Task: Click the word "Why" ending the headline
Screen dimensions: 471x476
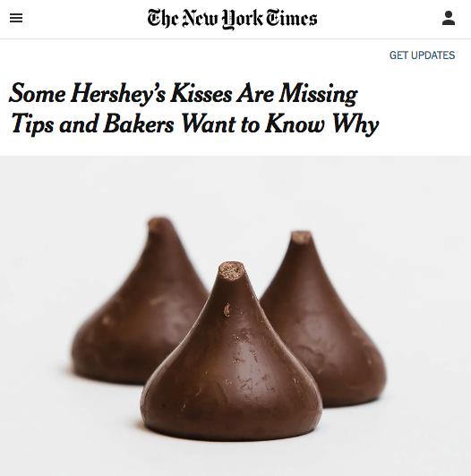Action: coord(355,125)
